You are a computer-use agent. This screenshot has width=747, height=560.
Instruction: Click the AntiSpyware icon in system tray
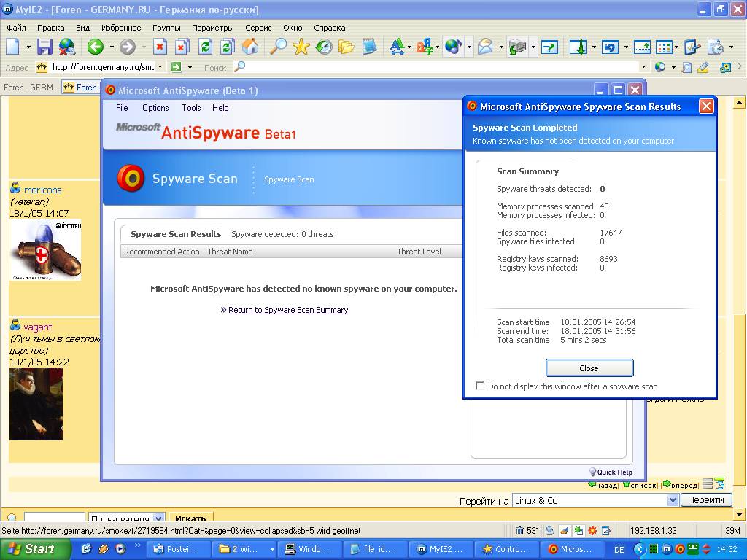pyautogui.click(x=680, y=549)
